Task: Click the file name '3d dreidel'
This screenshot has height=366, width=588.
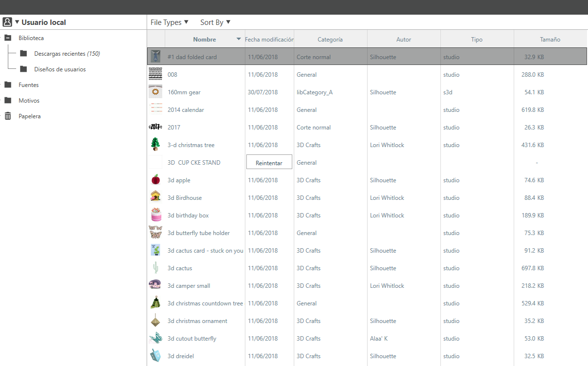Action: click(181, 356)
